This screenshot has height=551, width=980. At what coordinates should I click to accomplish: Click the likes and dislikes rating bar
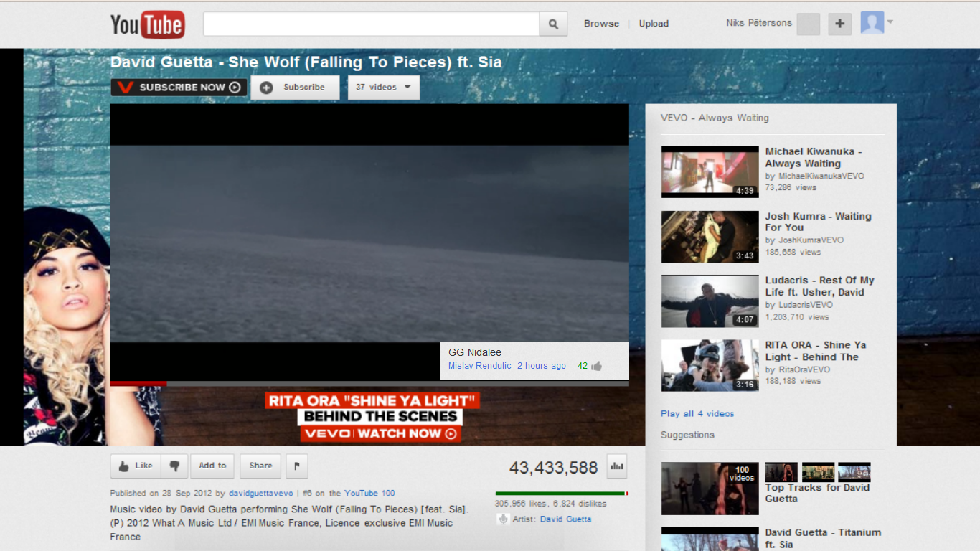click(x=562, y=494)
